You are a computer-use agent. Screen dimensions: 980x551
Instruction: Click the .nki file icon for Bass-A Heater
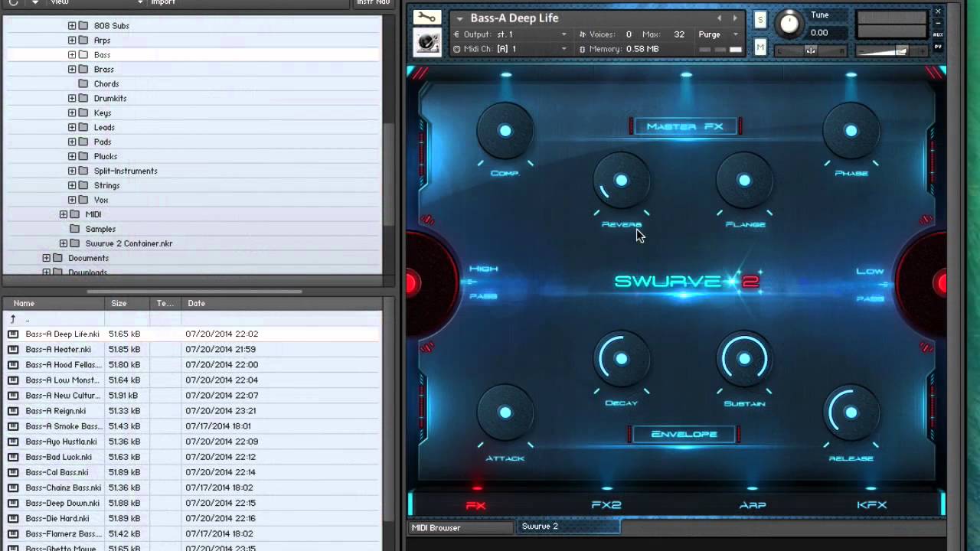tap(13, 350)
